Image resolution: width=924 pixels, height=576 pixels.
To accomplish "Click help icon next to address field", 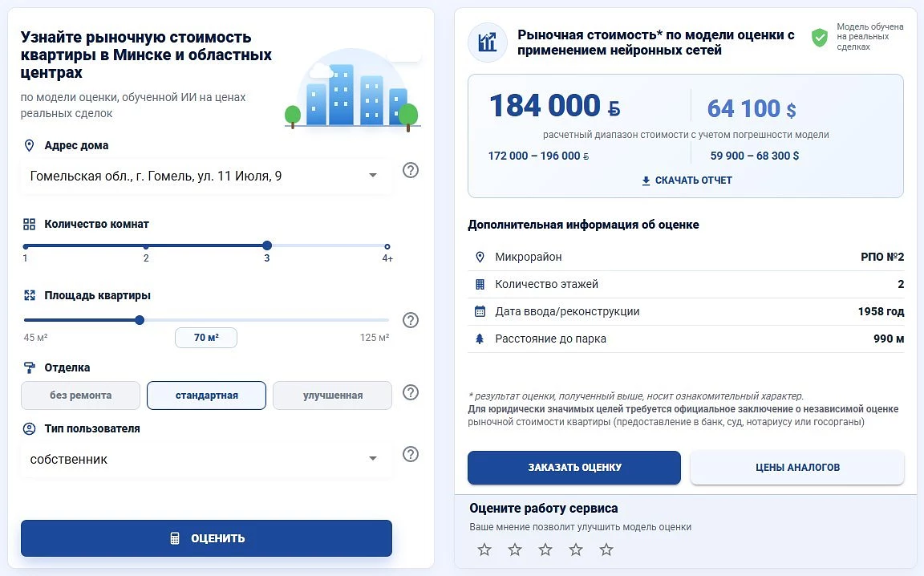I will point(410,170).
